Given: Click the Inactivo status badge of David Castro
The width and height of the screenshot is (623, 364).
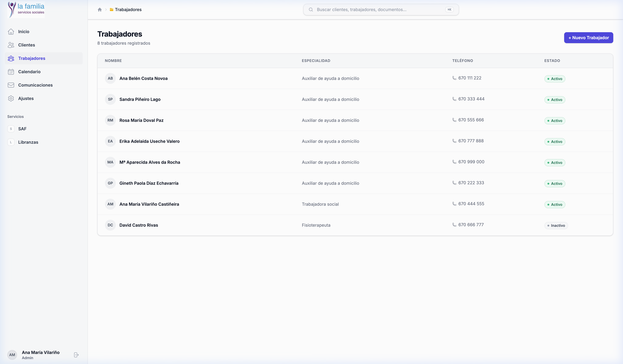Looking at the screenshot, I should (x=556, y=226).
